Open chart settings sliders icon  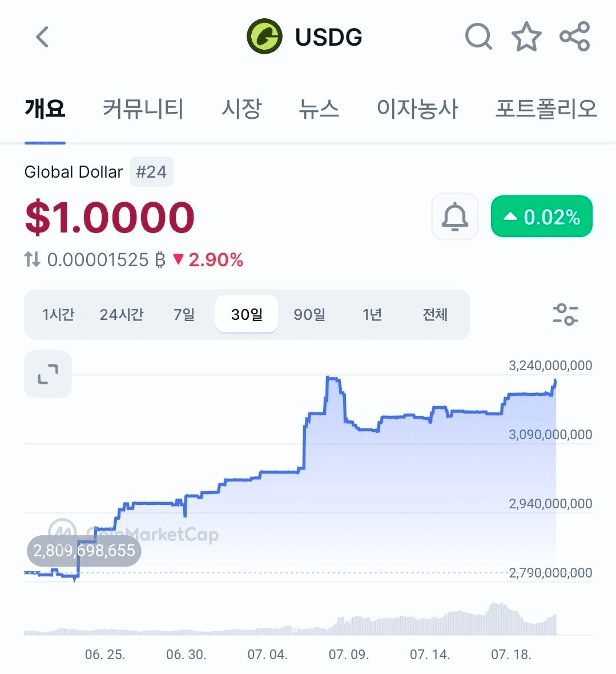(565, 314)
